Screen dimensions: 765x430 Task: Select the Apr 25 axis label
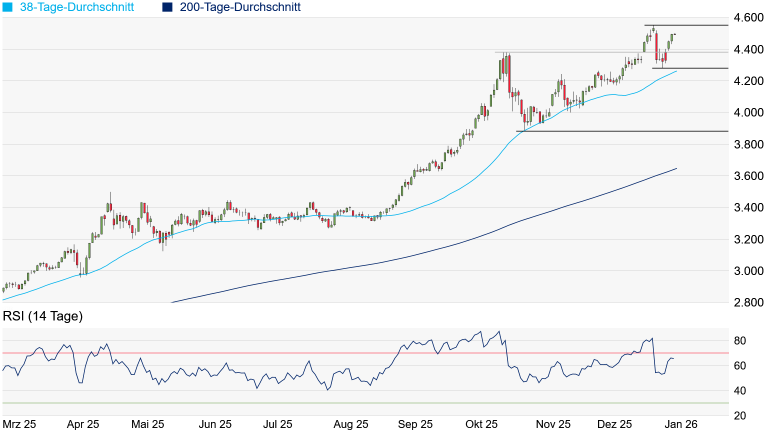pos(85,424)
